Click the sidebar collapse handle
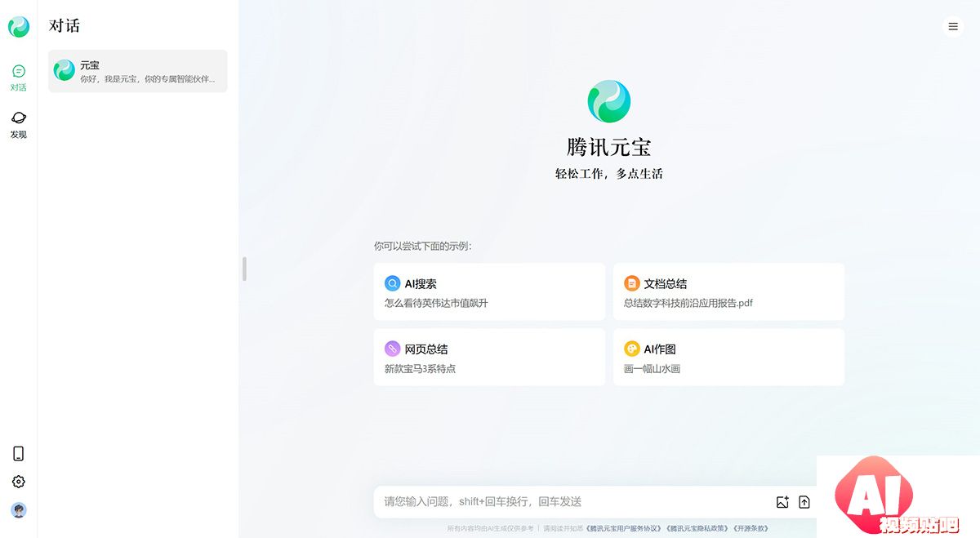Screen dimensions: 980x538 (x=244, y=269)
